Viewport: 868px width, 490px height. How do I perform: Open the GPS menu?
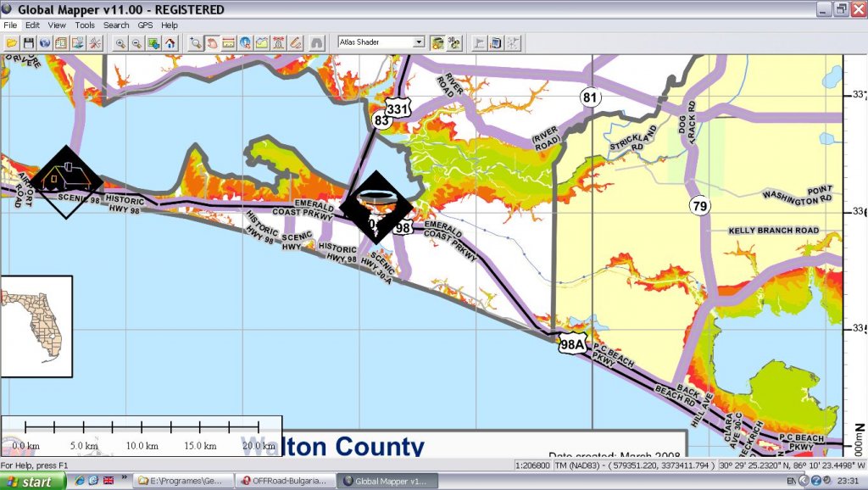[145, 25]
